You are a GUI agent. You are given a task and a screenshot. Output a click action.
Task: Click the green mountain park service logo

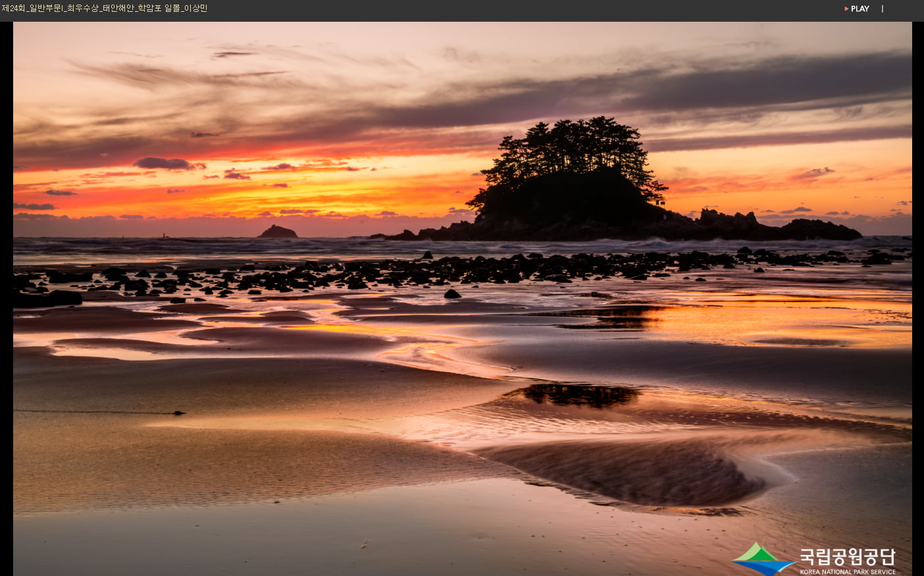(x=762, y=559)
